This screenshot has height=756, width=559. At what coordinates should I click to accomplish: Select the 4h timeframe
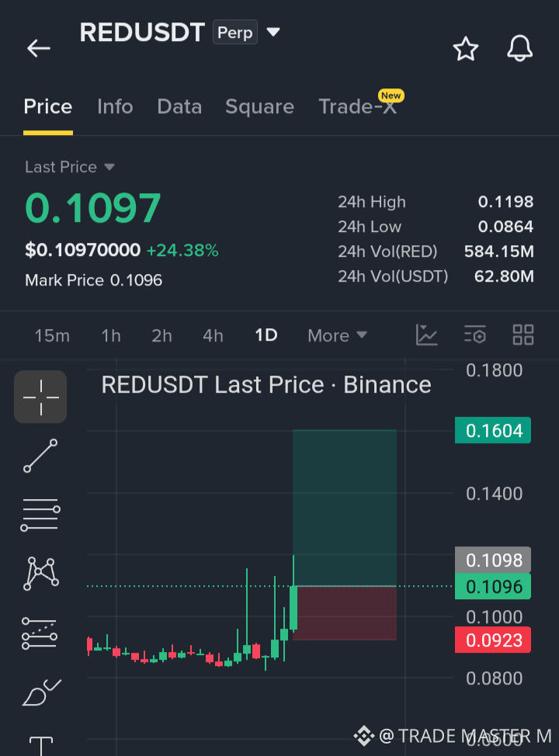(x=213, y=335)
